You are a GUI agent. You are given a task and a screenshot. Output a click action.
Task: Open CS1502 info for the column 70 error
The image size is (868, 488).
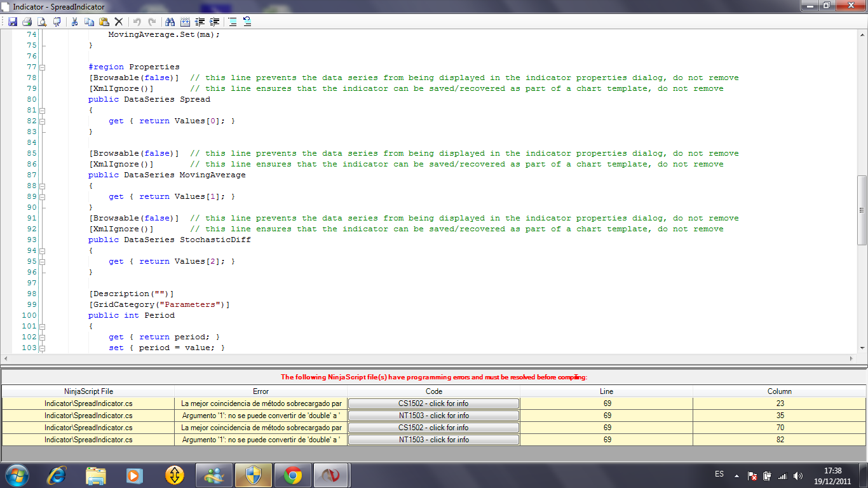pos(434,428)
